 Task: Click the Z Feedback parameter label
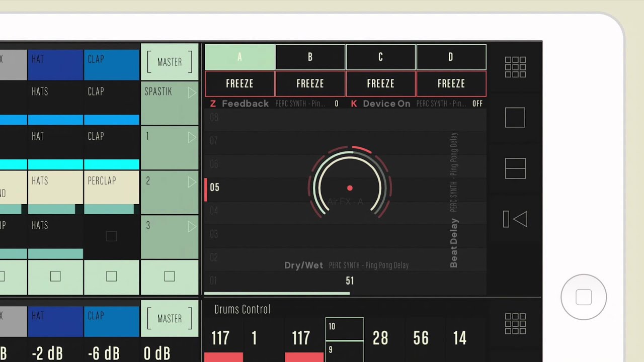pyautogui.click(x=239, y=104)
